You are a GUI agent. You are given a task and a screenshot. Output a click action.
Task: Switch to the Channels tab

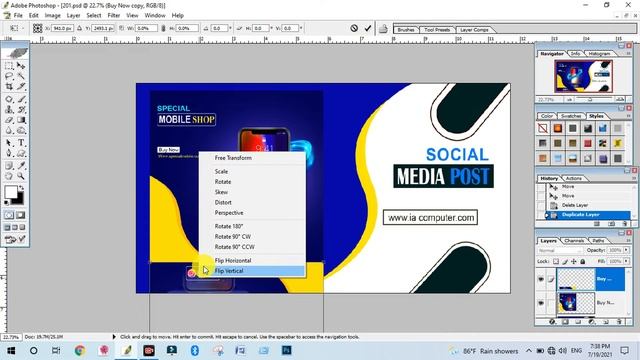[573, 241]
